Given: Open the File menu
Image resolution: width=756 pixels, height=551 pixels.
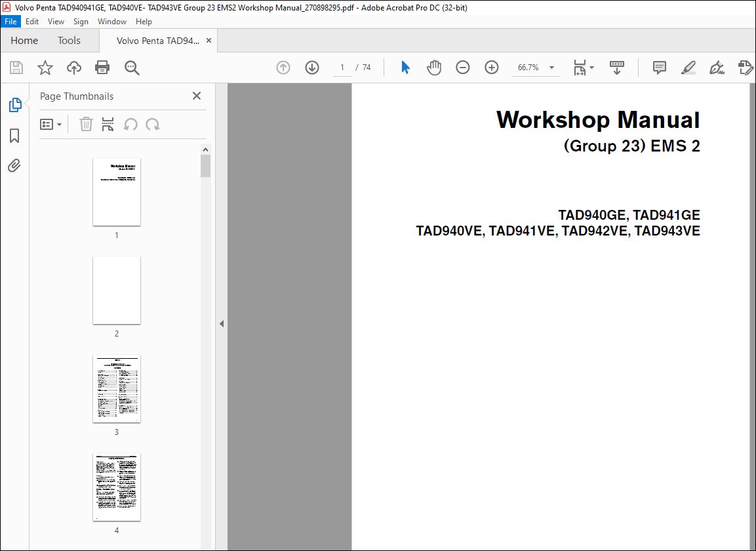Looking at the screenshot, I should pyautogui.click(x=10, y=22).
